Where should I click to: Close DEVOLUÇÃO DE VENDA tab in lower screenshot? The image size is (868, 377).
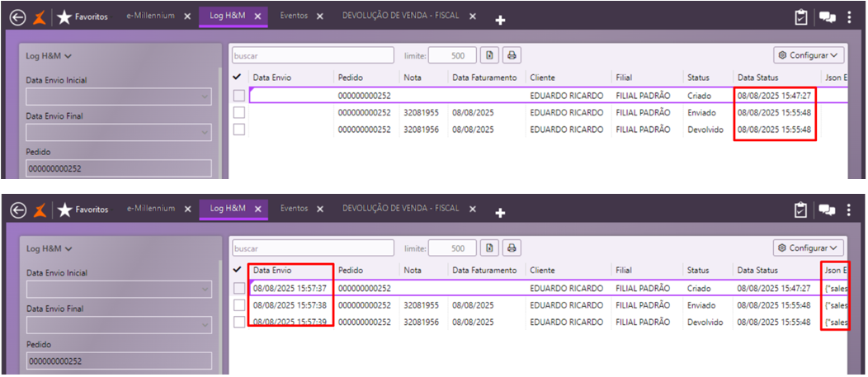click(x=472, y=210)
